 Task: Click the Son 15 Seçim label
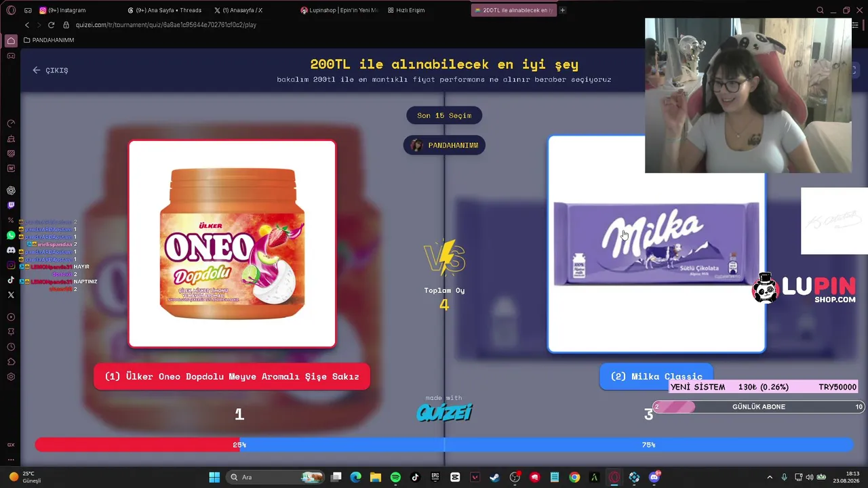(444, 115)
